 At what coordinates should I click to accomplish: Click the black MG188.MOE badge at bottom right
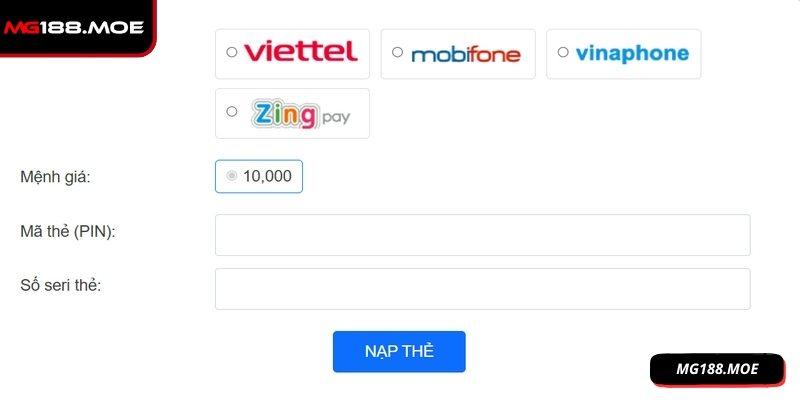[717, 370]
